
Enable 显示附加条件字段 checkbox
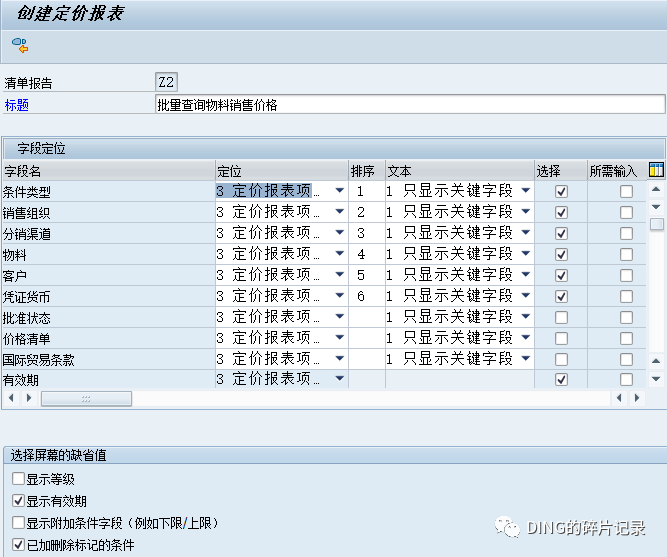pyautogui.click(x=18, y=523)
